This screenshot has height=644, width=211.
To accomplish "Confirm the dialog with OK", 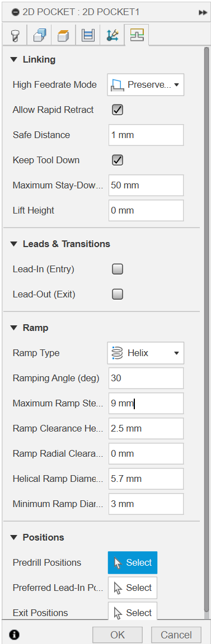I will [118, 634].
